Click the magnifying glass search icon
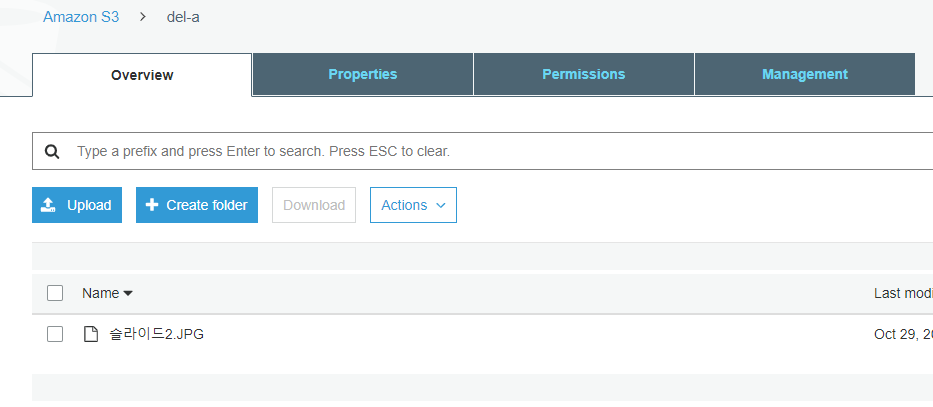Viewport: 933px width, 407px height. tap(52, 152)
